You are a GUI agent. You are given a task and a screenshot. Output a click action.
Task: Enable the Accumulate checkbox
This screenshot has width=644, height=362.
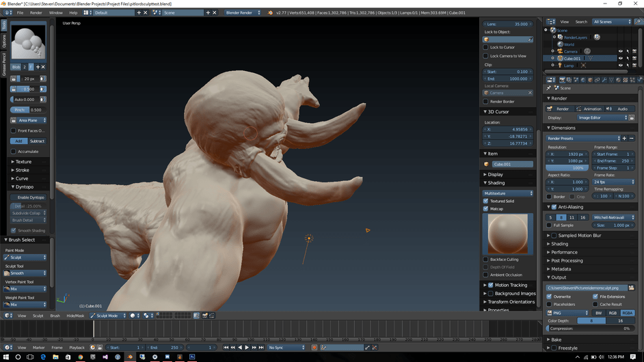14,152
